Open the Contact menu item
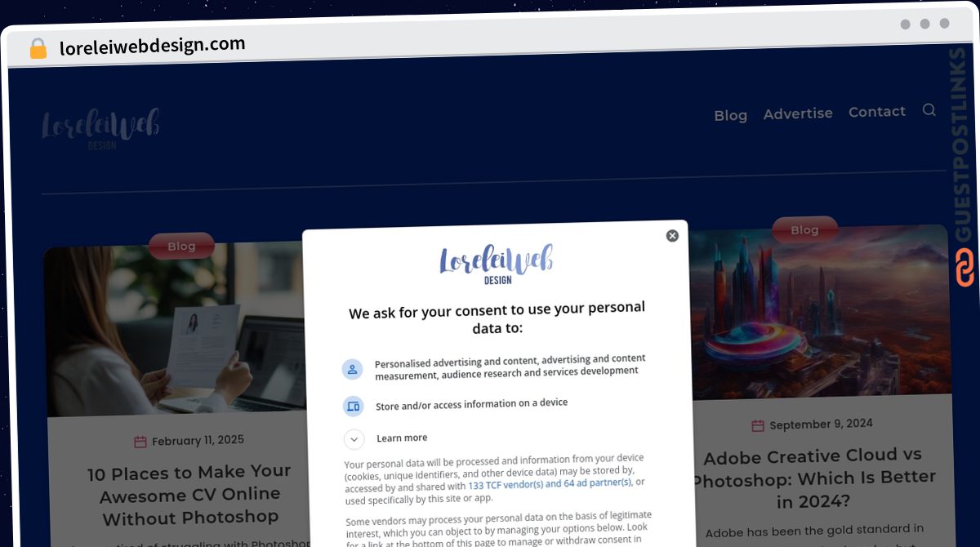 pyautogui.click(x=877, y=112)
